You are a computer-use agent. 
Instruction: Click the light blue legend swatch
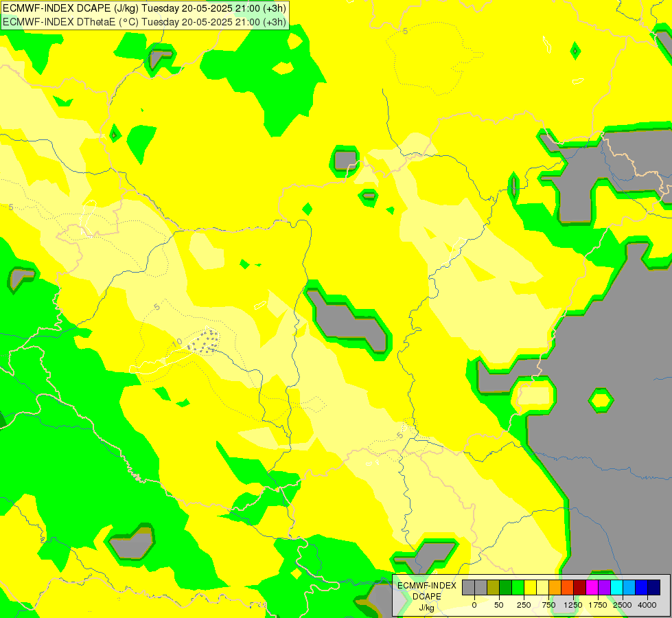(629, 588)
